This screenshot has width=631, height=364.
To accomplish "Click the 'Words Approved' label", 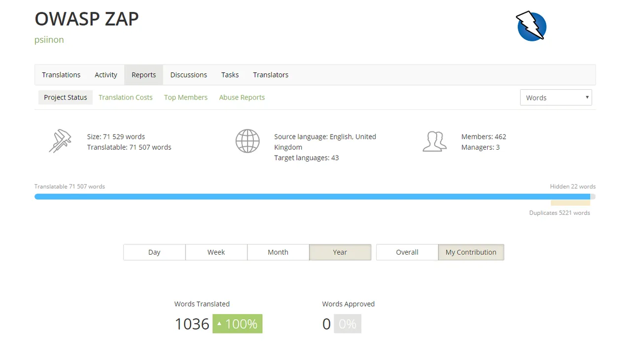I will (349, 304).
